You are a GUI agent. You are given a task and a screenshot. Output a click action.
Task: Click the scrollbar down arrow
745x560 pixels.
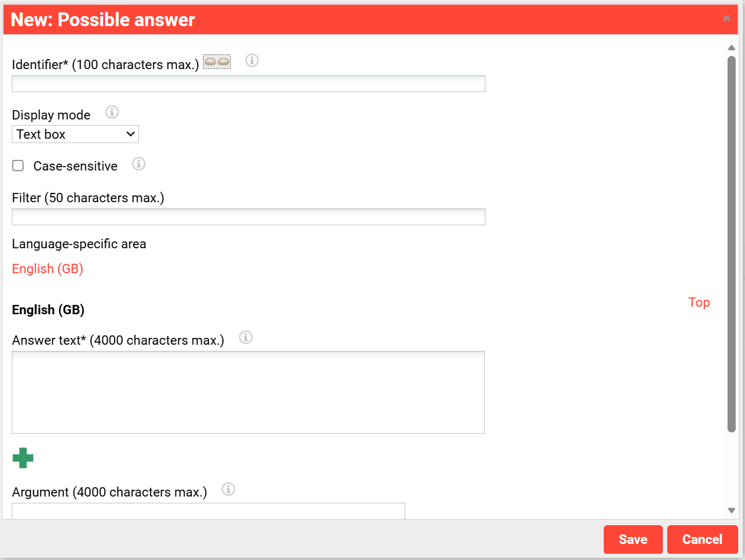coord(731,511)
